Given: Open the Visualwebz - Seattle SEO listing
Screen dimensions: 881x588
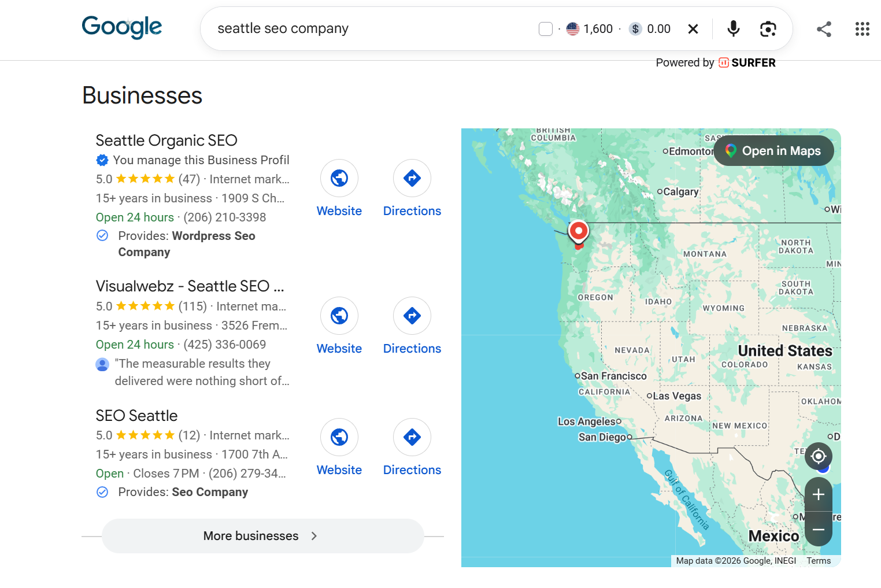Looking at the screenshot, I should [x=190, y=286].
